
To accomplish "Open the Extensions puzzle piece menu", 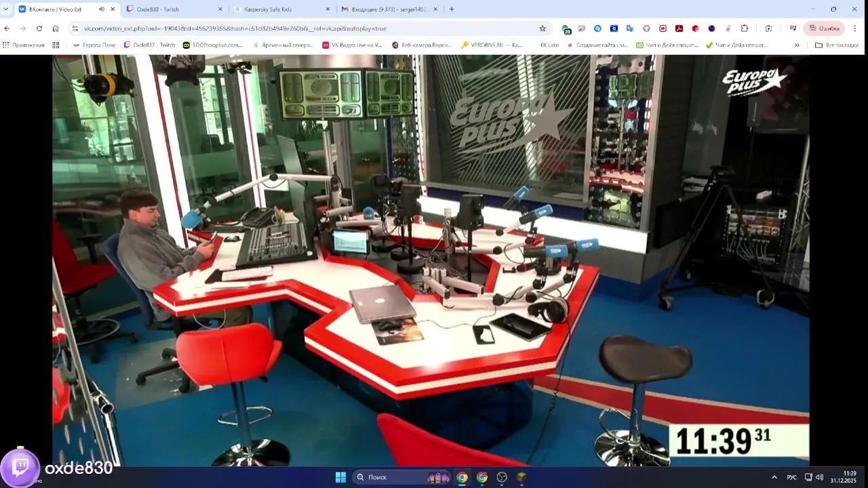I will (x=745, y=28).
